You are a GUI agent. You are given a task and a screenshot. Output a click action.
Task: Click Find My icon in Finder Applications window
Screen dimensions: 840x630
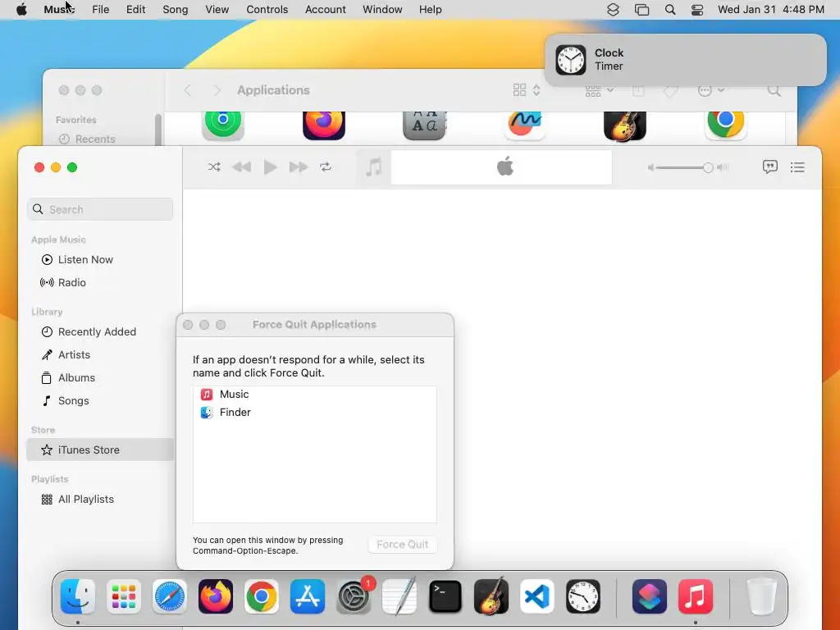point(223,126)
